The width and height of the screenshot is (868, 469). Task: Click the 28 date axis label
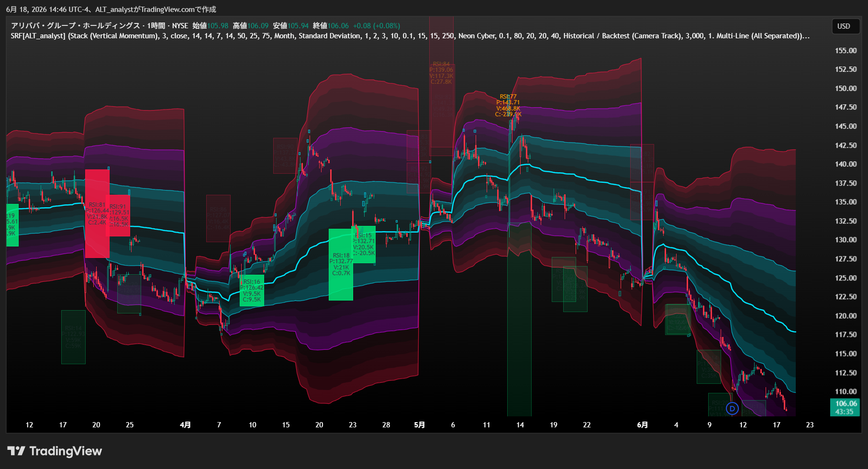pyautogui.click(x=386, y=425)
